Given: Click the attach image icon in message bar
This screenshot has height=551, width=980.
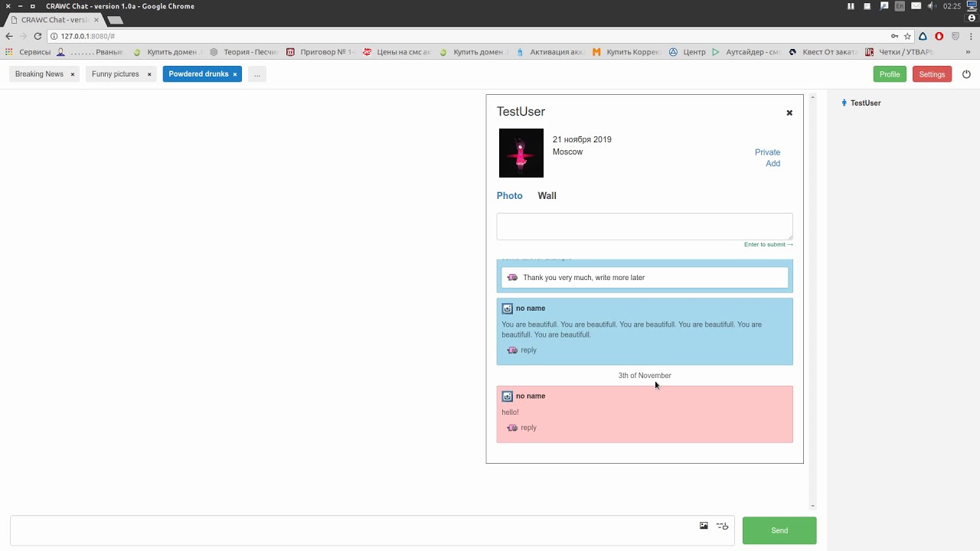Looking at the screenshot, I should point(704,526).
